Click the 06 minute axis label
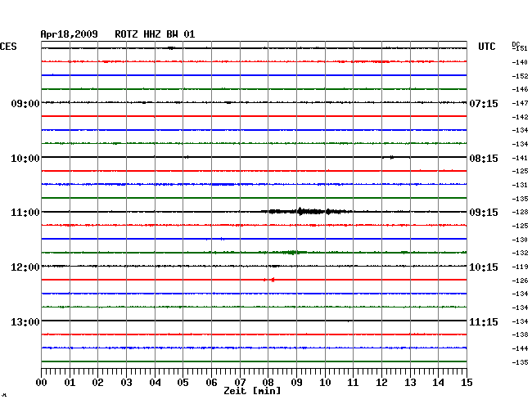532x404 pixels. point(211,383)
